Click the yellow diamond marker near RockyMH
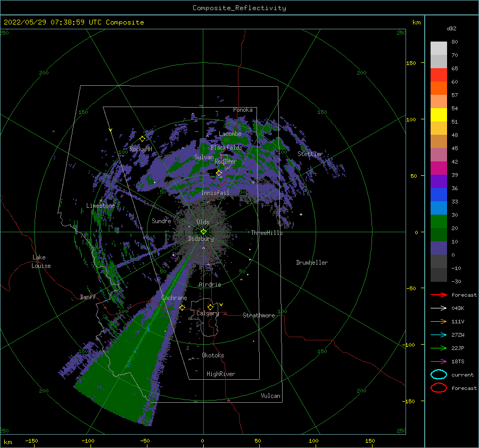The width and height of the screenshot is (479, 448). [x=142, y=139]
